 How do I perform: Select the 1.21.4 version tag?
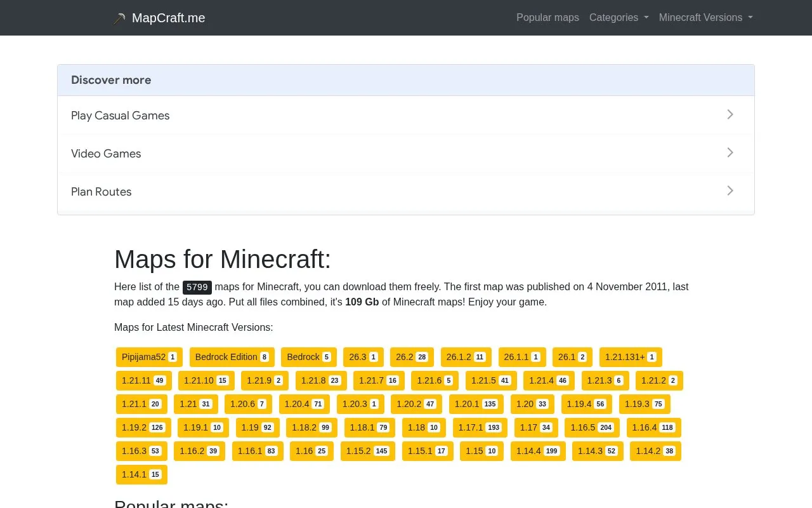549,380
